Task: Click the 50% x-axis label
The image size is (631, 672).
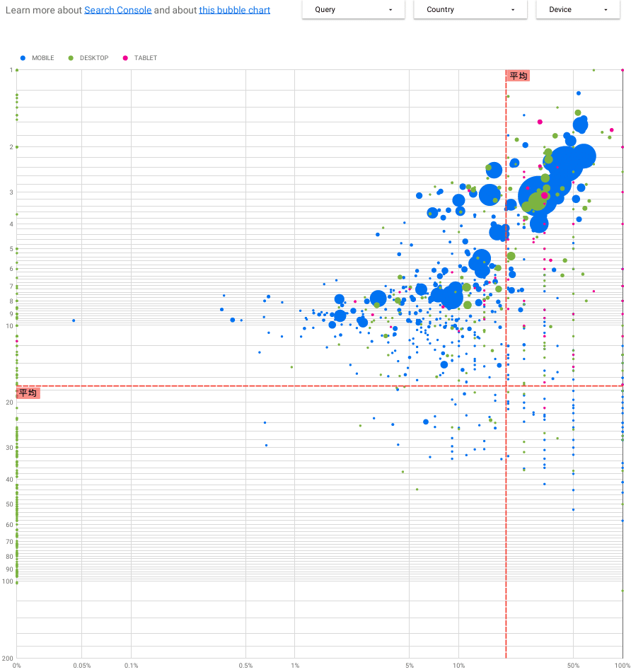Action: [573, 666]
